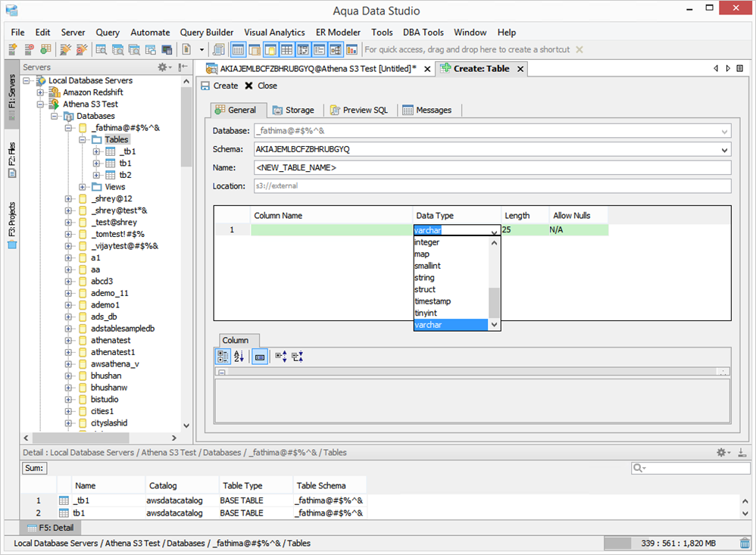Open the Schema dropdown
Screen dimensions: 756x555
[x=724, y=150]
